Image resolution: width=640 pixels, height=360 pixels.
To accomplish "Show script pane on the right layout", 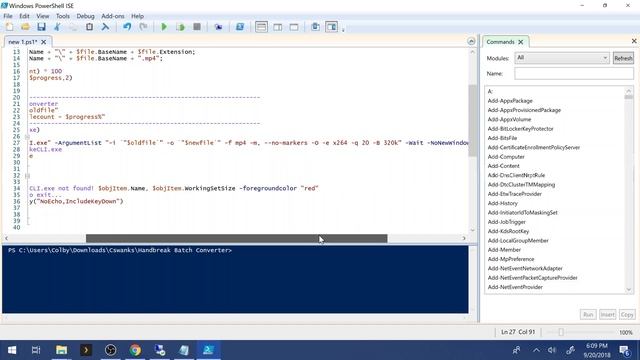I will click(x=278, y=27).
